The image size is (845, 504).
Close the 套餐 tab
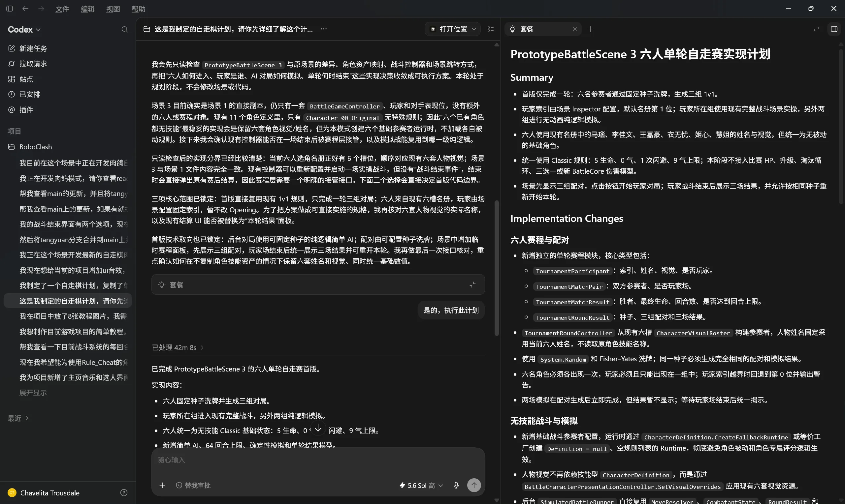click(575, 29)
